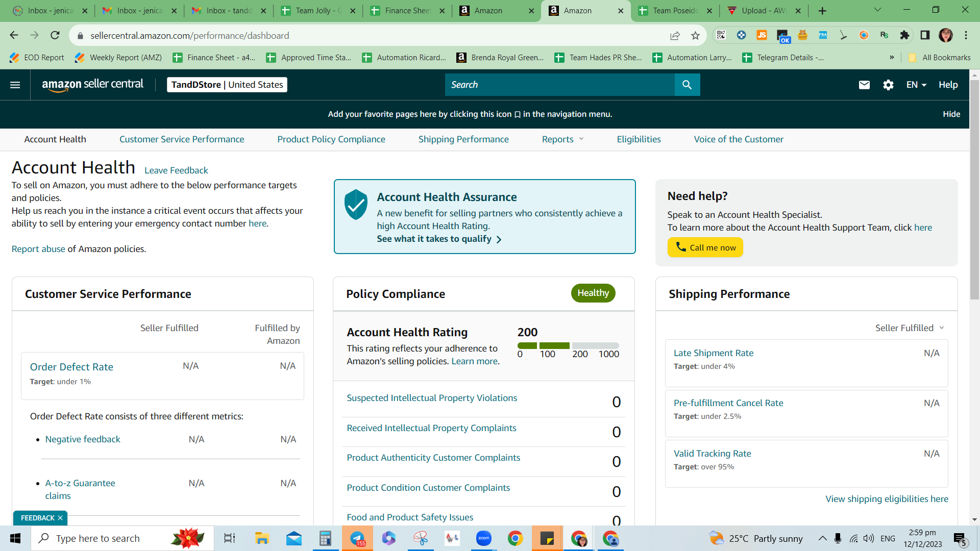The image size is (980, 551).
Task: Click the Leave Feedback link
Action: coord(176,170)
